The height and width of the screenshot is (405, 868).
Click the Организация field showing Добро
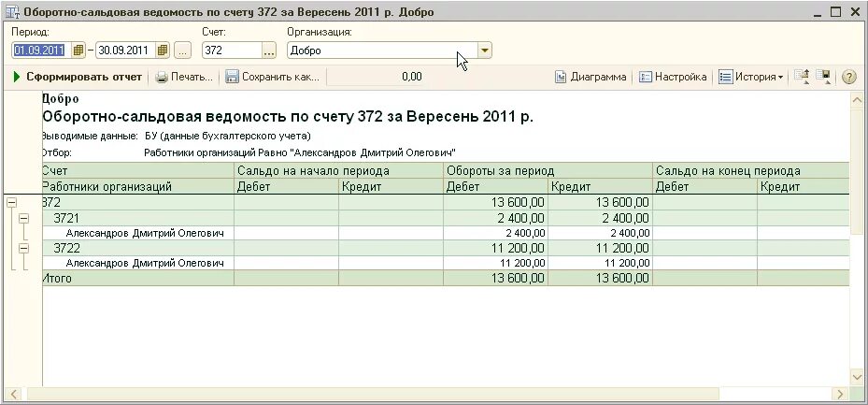382,51
